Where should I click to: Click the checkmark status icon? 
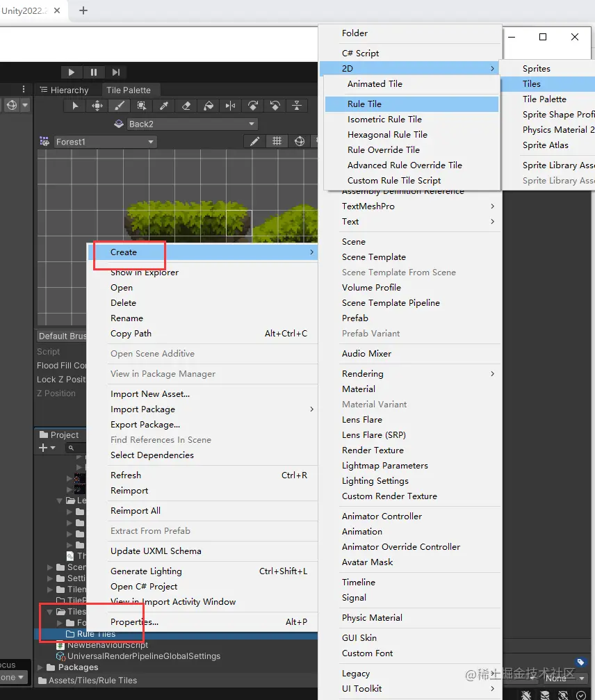(x=581, y=695)
